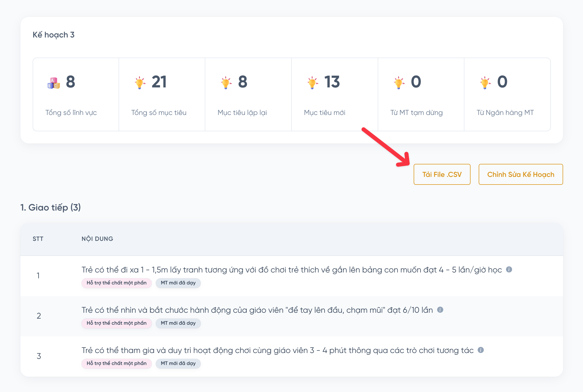Click the info icon on goal 2
Image resolution: width=583 pixels, height=392 pixels.
tap(440, 310)
